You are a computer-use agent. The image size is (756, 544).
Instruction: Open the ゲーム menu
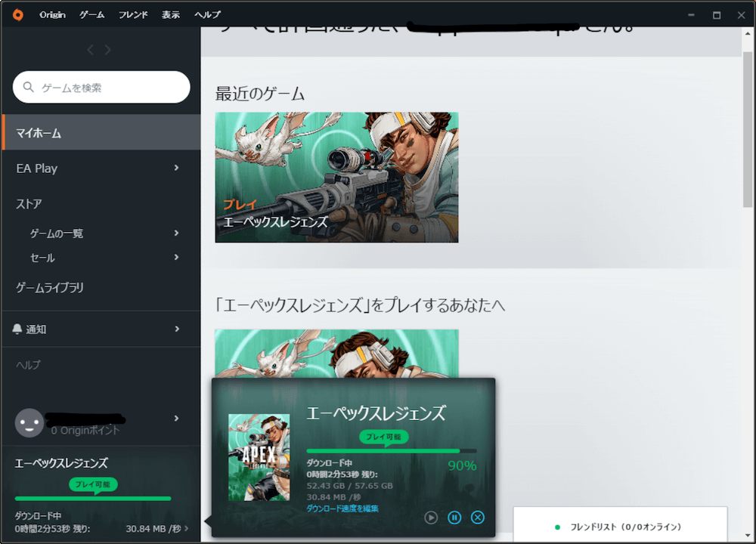[91, 14]
